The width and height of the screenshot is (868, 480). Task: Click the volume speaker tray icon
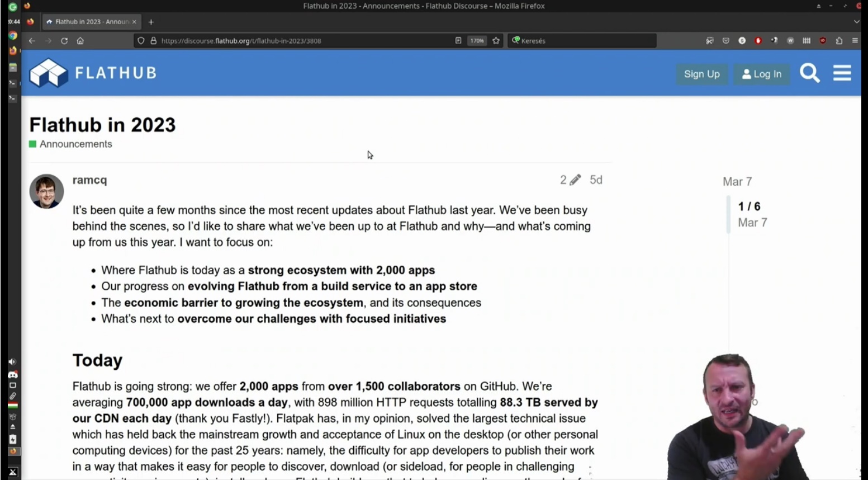(x=12, y=362)
